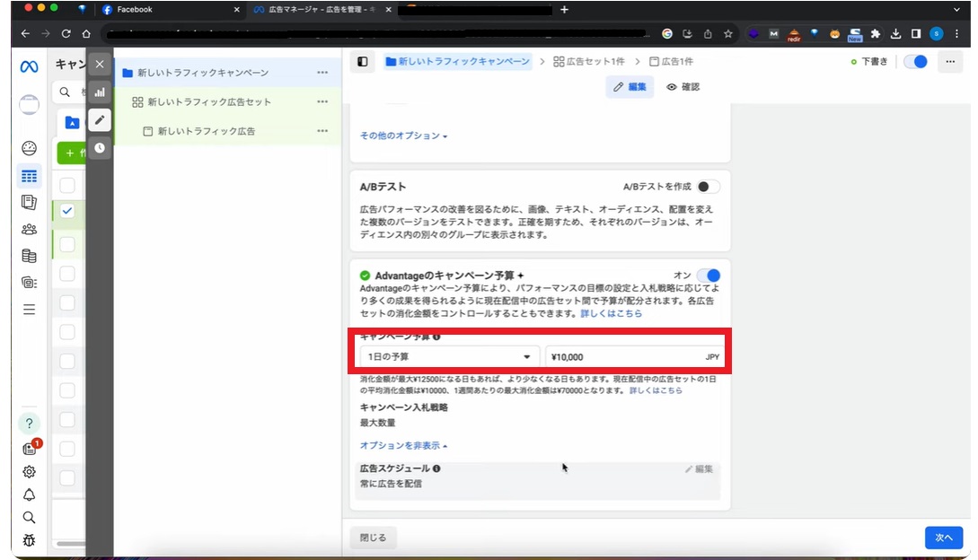The image size is (978, 560).
Task: Switch to the Facebook browser tab
Action: 171,10
